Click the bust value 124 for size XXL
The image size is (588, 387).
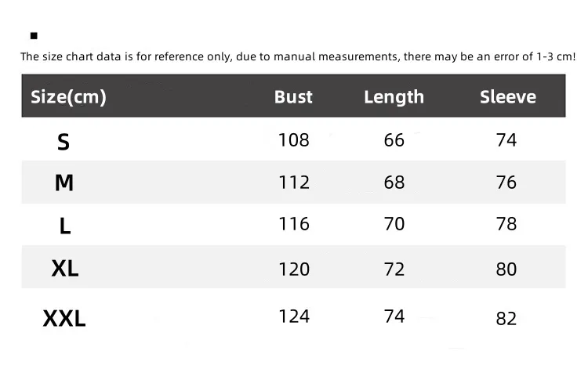pos(294,316)
